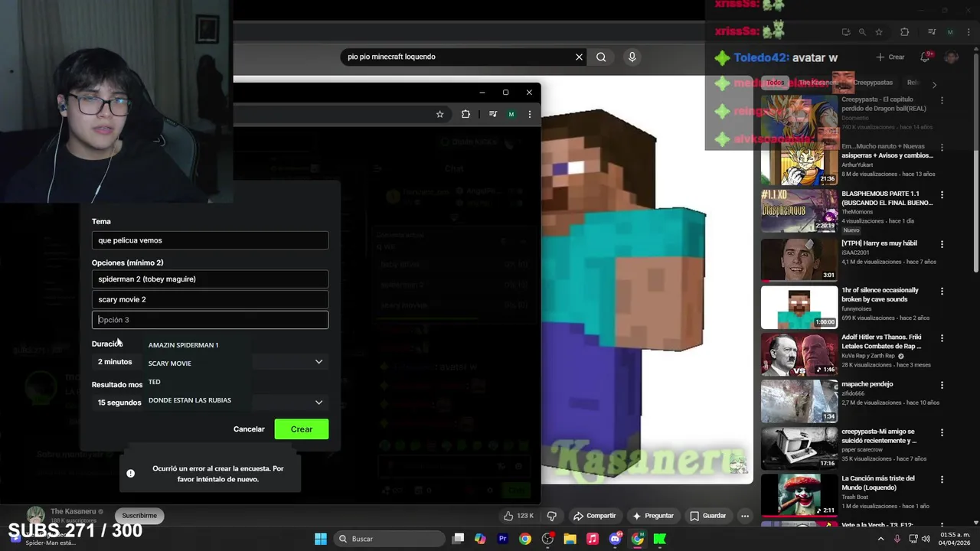
Task: Open profile M avatar in small popup window
Action: click(511, 114)
